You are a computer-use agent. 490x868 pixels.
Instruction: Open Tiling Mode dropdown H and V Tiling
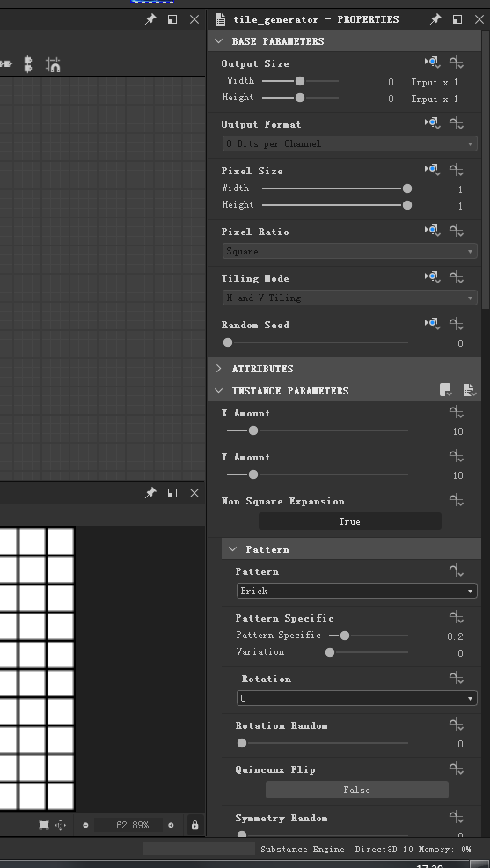click(349, 298)
